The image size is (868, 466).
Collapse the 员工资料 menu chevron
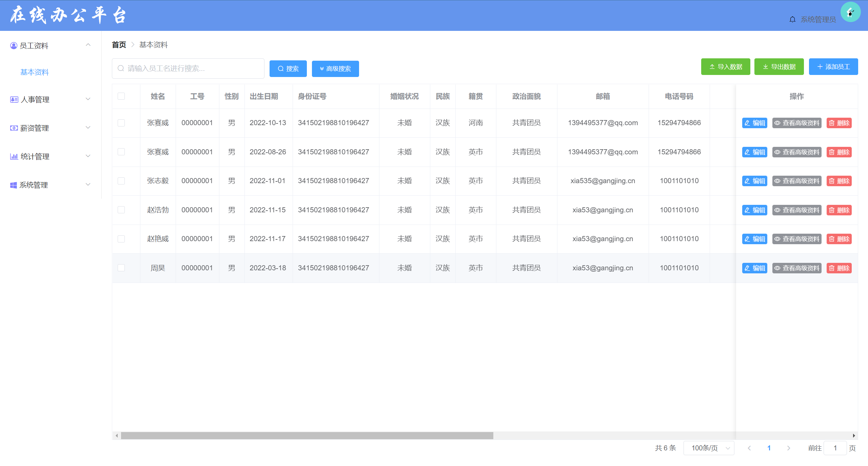coord(88,45)
